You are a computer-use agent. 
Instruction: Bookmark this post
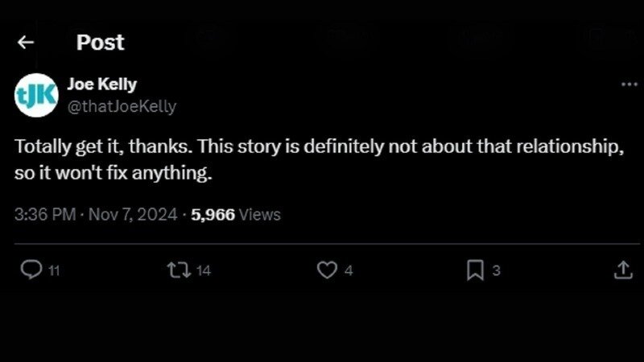475,271
